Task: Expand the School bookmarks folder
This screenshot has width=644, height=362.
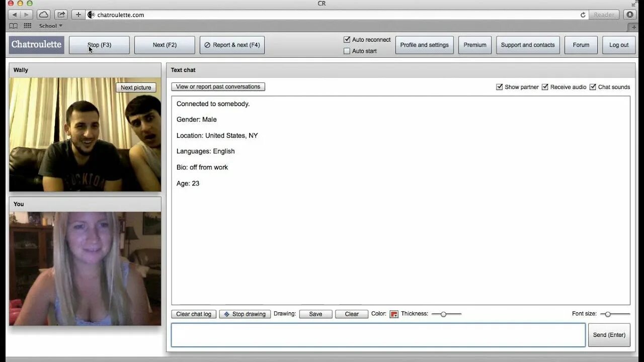Action: click(x=51, y=26)
